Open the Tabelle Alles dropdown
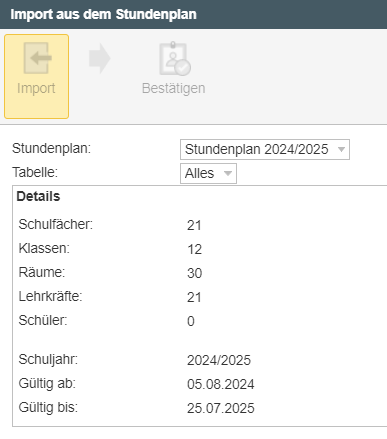The image size is (387, 439). coord(208,173)
